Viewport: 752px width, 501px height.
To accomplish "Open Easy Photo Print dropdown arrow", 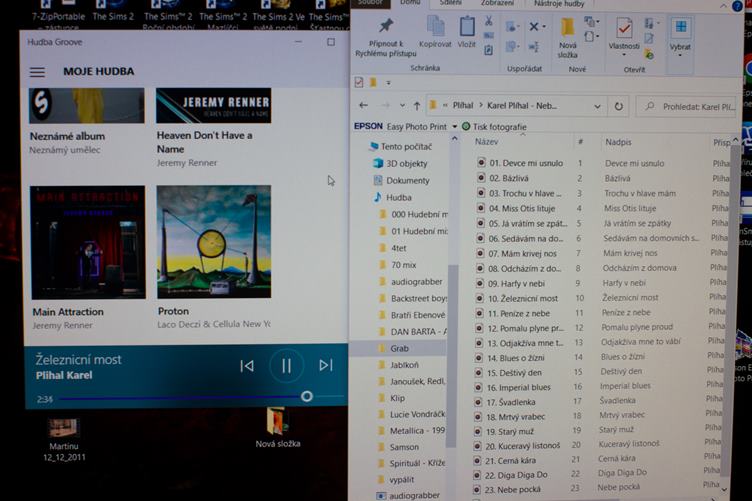I will [454, 127].
